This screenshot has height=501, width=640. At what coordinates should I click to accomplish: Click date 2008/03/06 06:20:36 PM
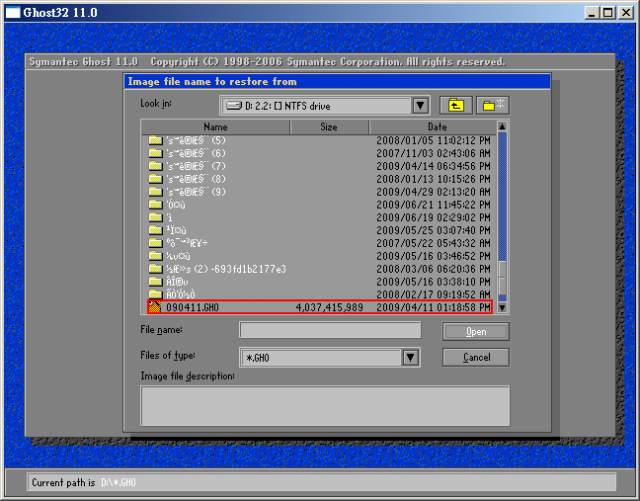[433, 269]
